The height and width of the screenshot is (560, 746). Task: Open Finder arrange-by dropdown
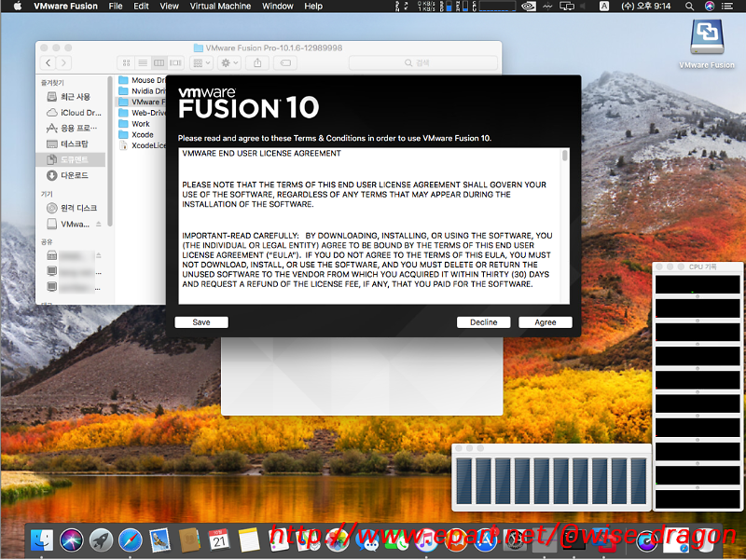pyautogui.click(x=201, y=62)
